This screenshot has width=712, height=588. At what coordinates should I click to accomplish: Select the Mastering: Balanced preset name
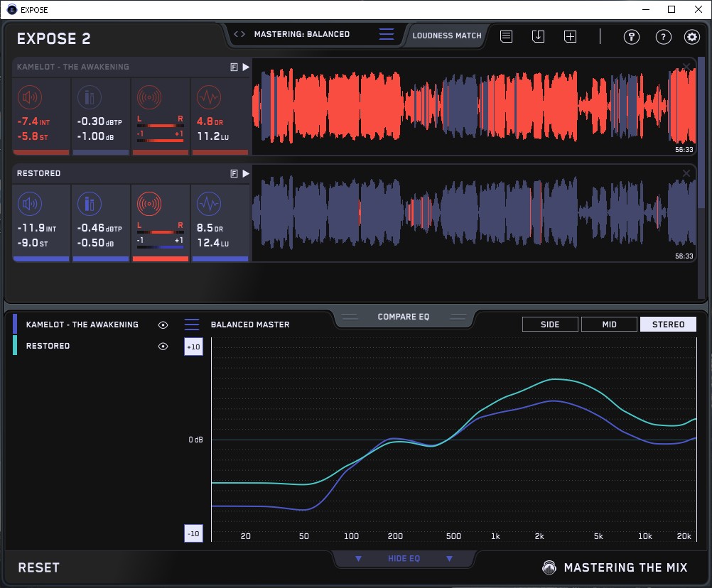[301, 34]
